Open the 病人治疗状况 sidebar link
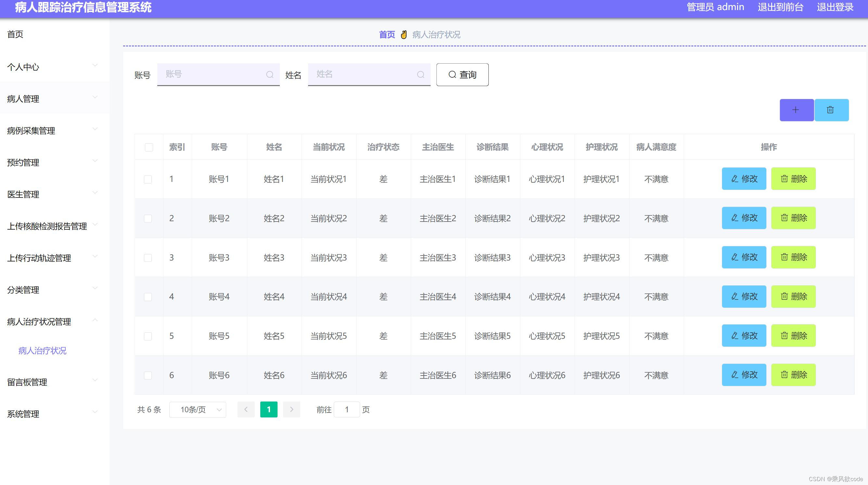The image size is (868, 485). click(43, 351)
